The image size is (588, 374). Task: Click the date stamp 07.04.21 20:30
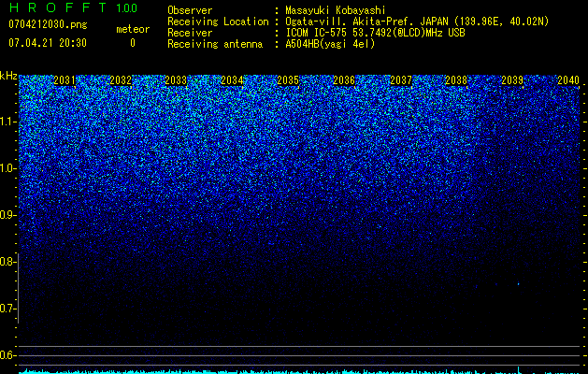(48, 43)
